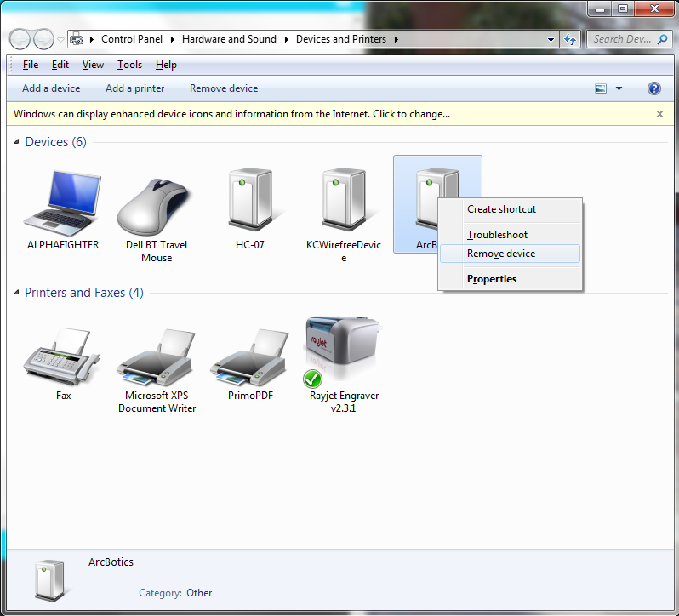Expand arrow after Devices and Printers
This screenshot has width=679, height=616.
point(397,39)
